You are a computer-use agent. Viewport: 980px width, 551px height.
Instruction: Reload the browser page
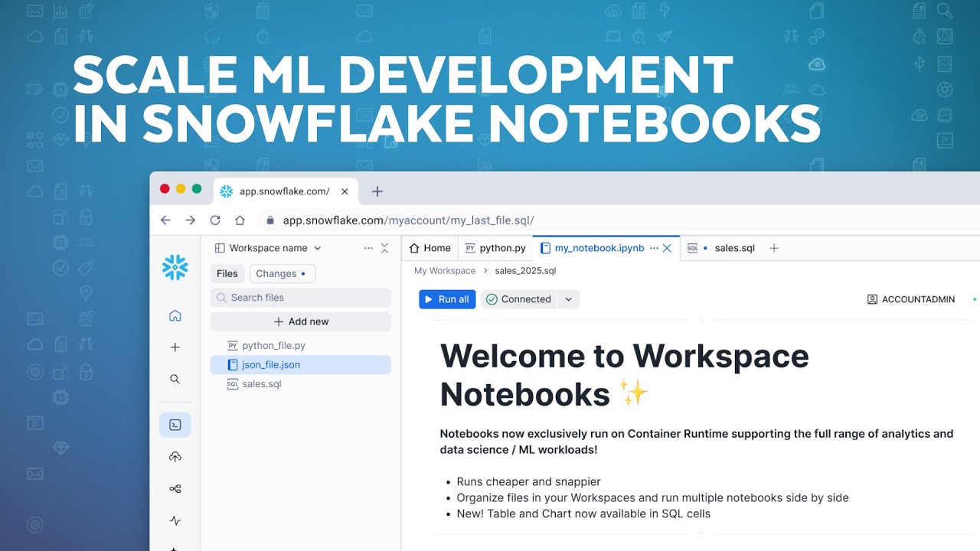(x=215, y=220)
